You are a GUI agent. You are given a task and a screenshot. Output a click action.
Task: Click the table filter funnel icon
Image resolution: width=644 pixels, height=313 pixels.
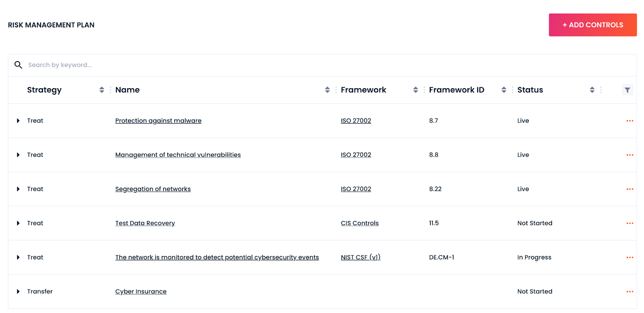627,90
